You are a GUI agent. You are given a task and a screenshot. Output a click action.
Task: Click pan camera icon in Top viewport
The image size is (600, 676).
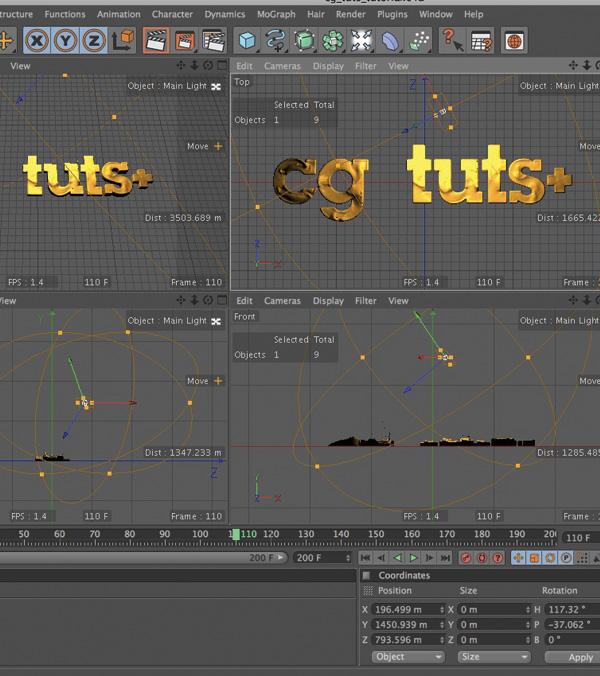pyautogui.click(x=573, y=66)
